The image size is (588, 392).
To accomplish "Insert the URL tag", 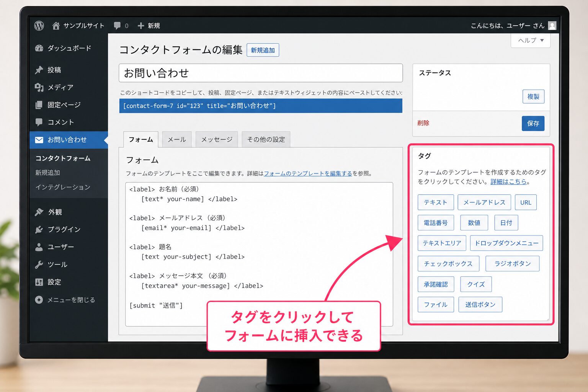I will pyautogui.click(x=526, y=202).
